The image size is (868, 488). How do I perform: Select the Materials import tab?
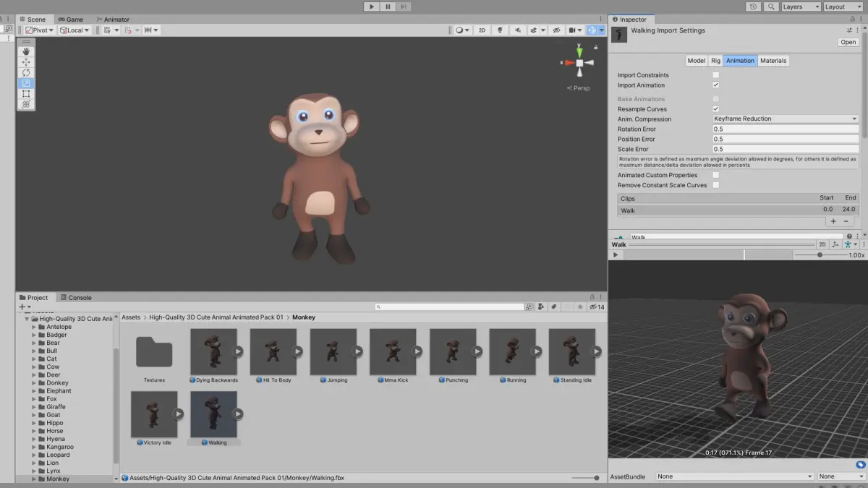pyautogui.click(x=773, y=61)
